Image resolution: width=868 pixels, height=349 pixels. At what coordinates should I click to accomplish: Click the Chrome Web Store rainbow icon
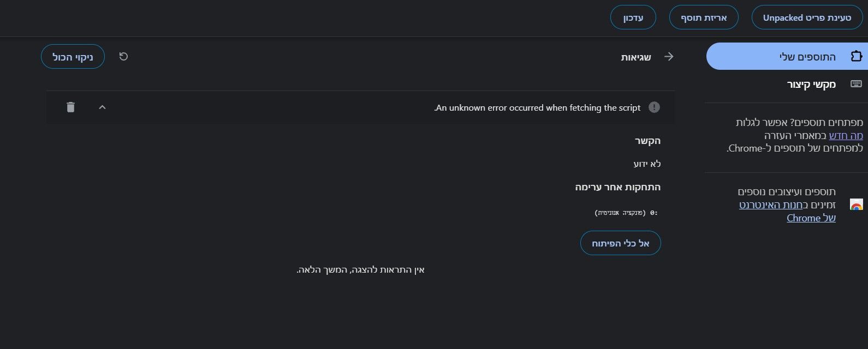coord(857,205)
